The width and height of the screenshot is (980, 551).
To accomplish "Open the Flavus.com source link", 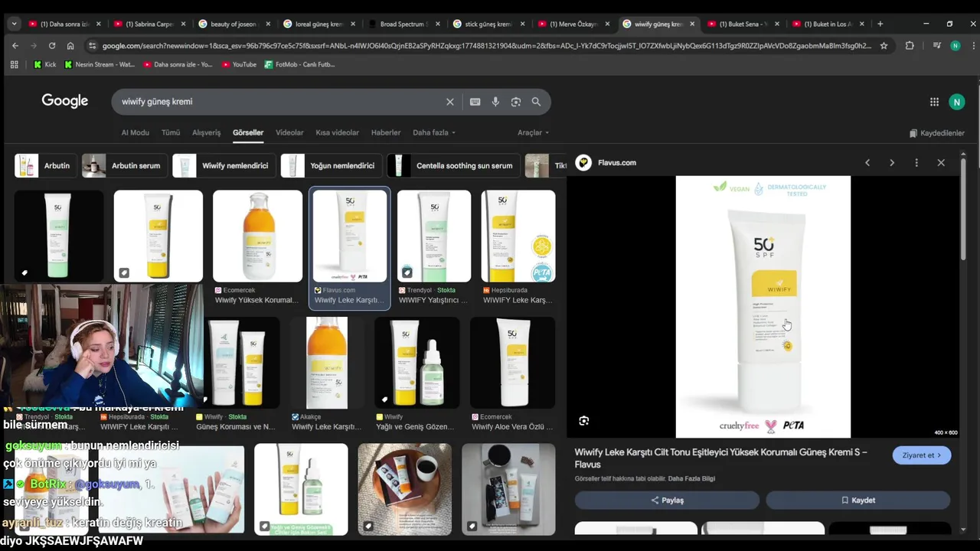I will click(617, 162).
